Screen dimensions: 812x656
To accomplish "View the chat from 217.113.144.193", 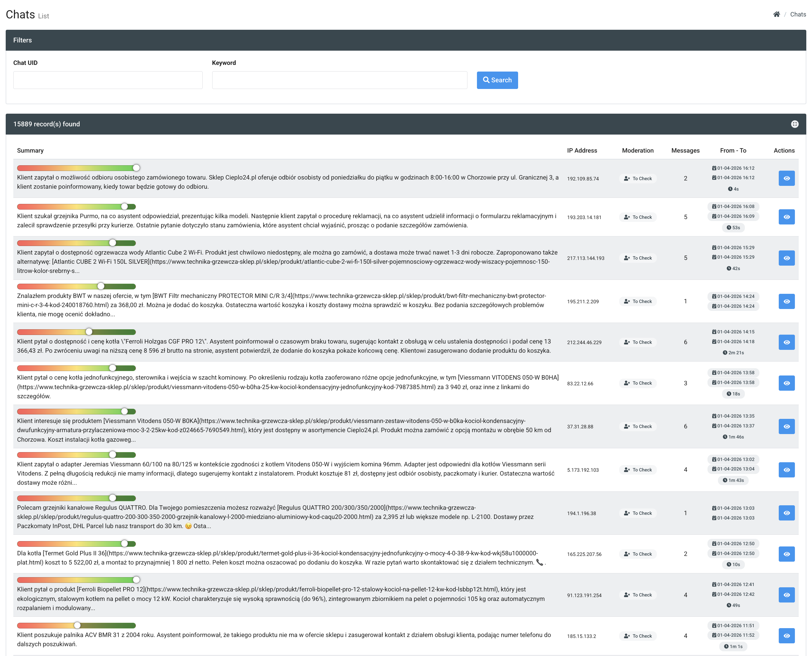I will [786, 258].
